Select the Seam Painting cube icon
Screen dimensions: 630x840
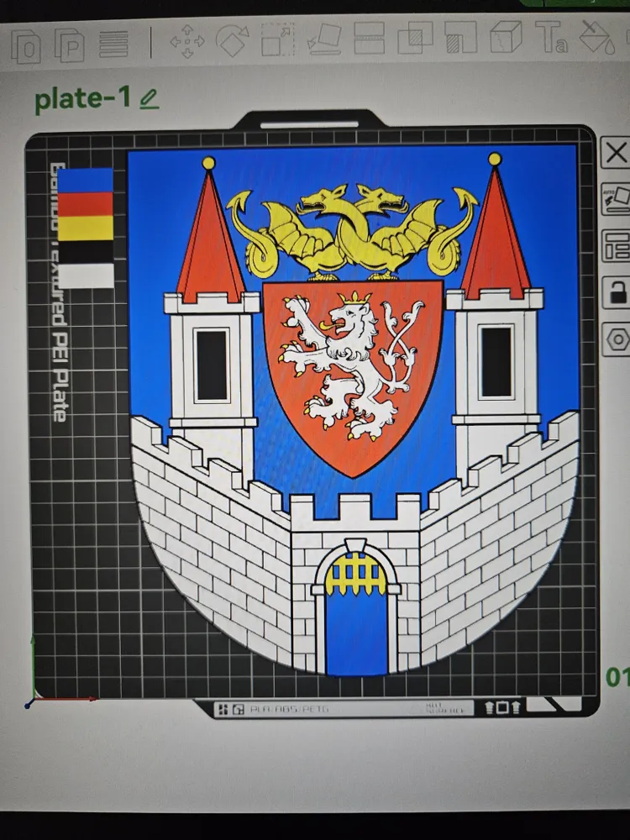(x=506, y=36)
